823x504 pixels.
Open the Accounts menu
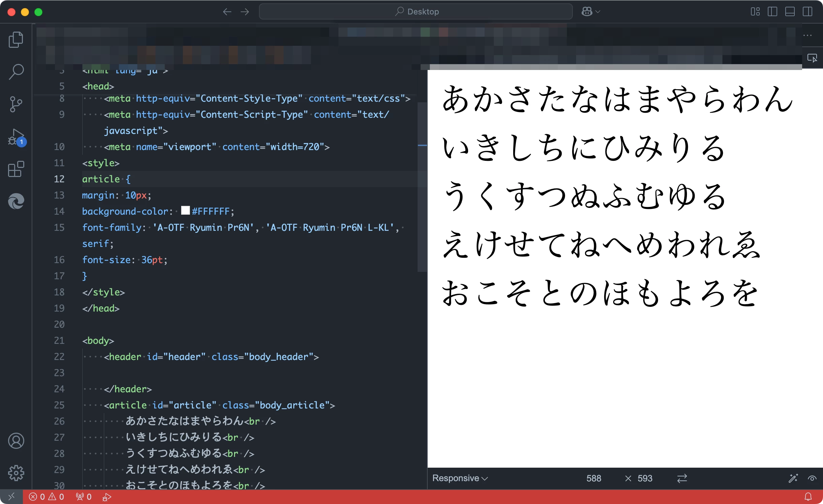[16, 441]
